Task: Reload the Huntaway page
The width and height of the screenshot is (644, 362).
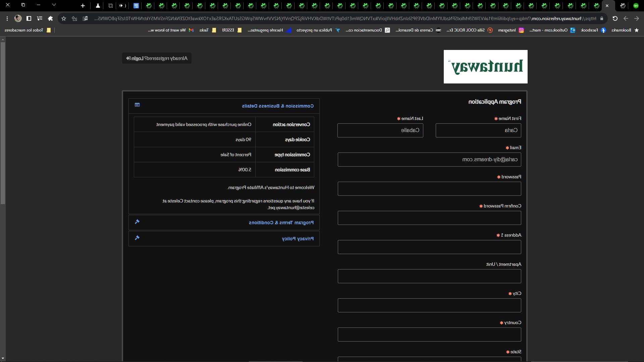Action: tap(615, 18)
